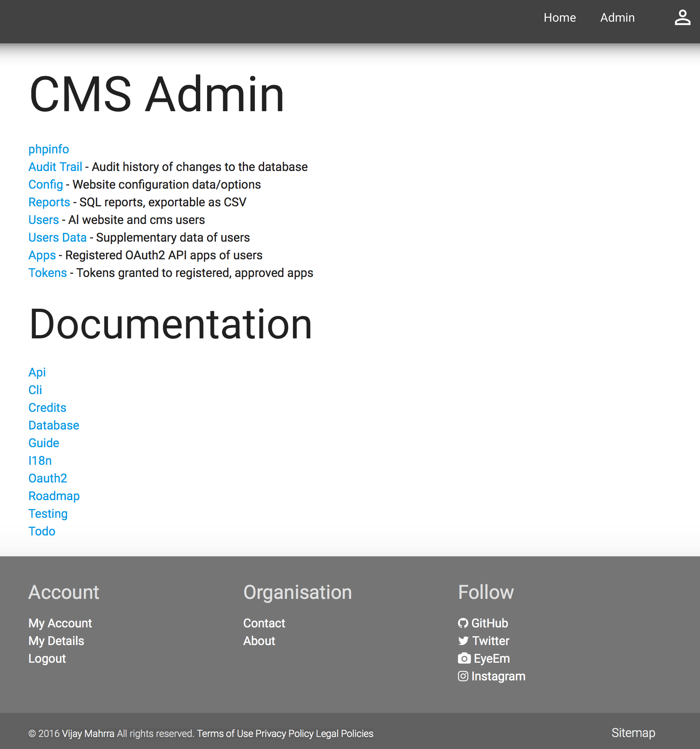
Task: Open Legal Policies
Action: [344, 733]
